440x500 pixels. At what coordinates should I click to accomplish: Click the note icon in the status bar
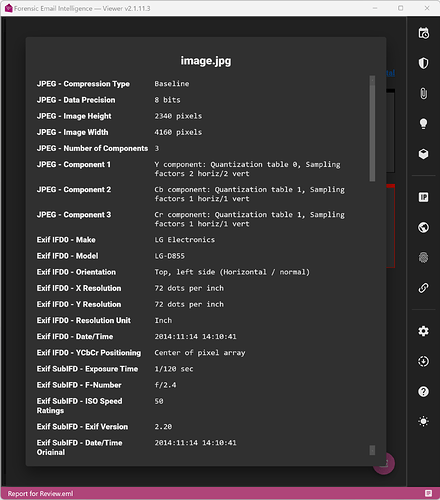pyautogui.click(x=428, y=493)
